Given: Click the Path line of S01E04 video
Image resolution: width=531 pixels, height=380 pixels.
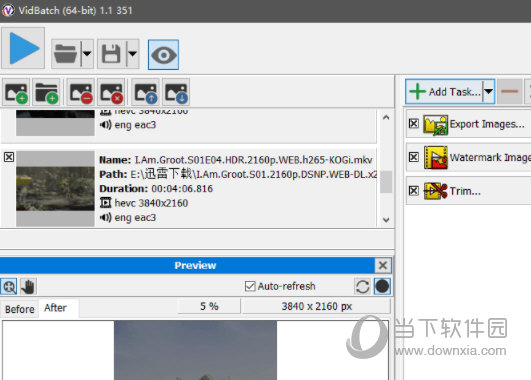Looking at the screenshot, I should pos(238,174).
